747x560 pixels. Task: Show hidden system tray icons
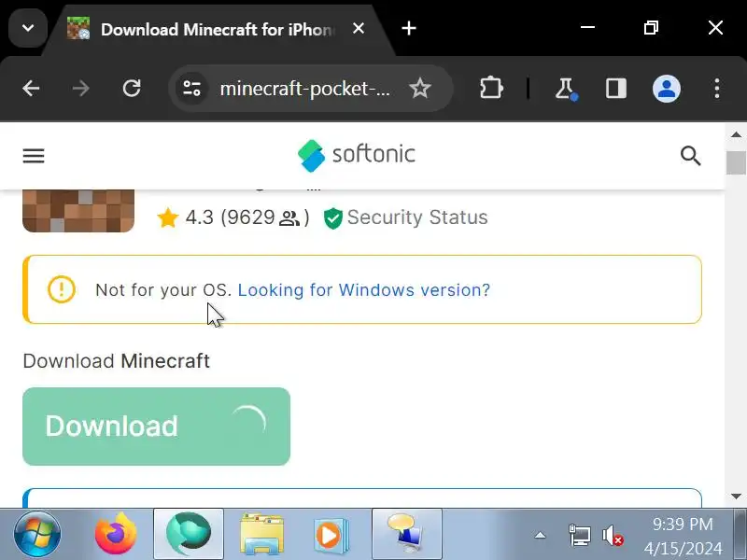(x=540, y=535)
